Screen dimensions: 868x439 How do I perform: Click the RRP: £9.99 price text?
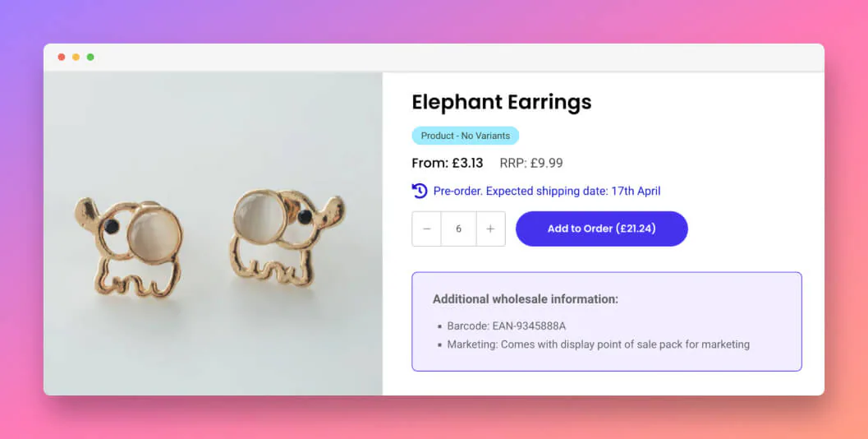531,163
